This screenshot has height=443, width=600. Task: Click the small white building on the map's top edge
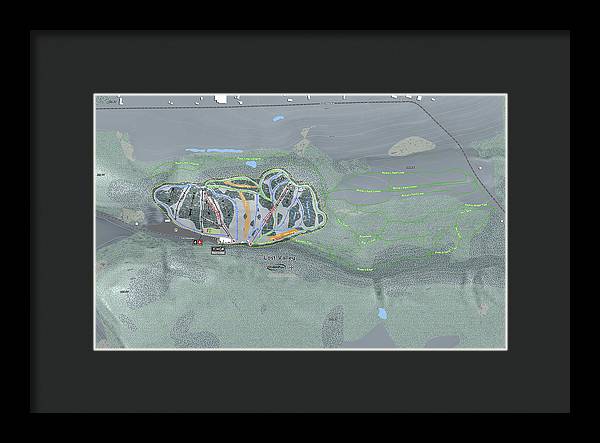[x=220, y=99]
